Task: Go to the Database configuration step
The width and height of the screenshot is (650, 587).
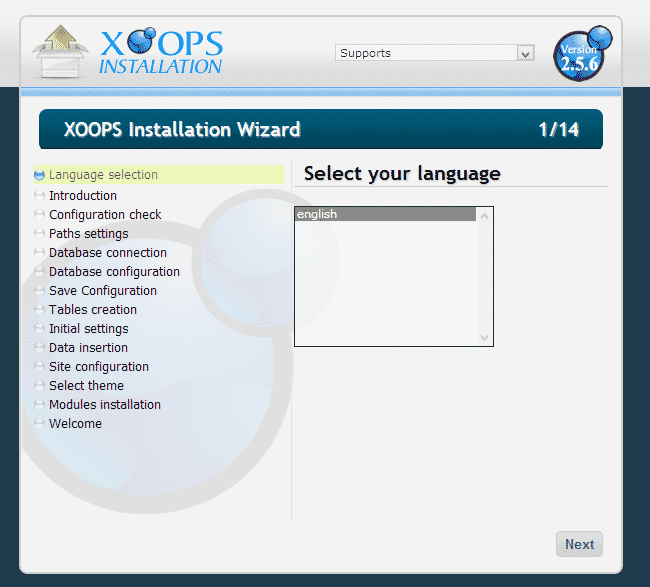Action: pyautogui.click(x=114, y=272)
